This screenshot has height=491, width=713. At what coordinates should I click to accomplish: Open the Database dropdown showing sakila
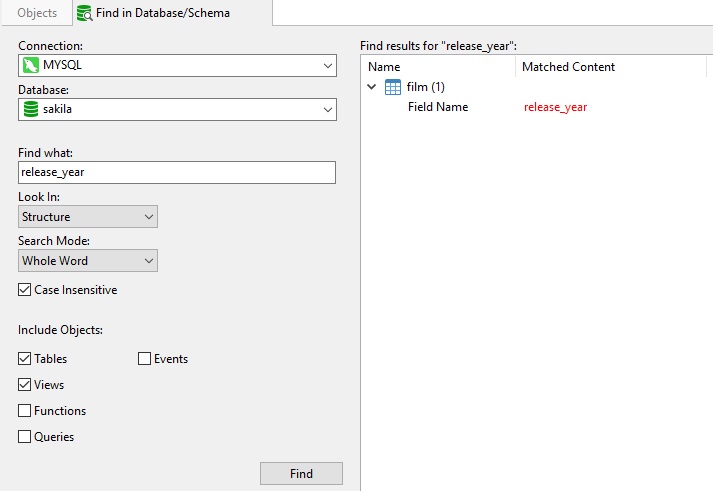click(x=177, y=110)
